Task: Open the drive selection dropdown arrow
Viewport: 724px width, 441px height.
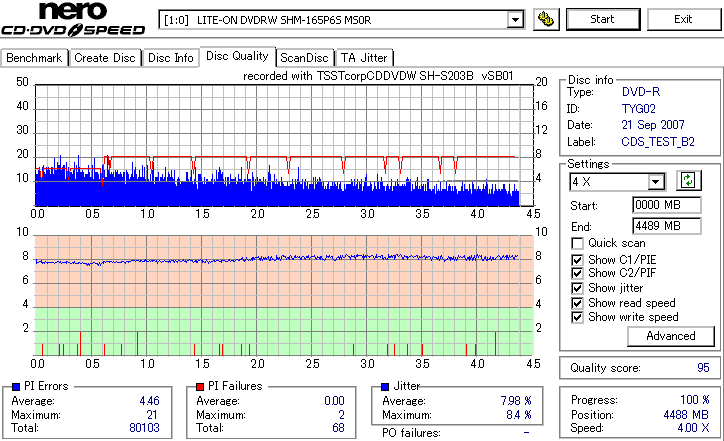Action: [515, 20]
